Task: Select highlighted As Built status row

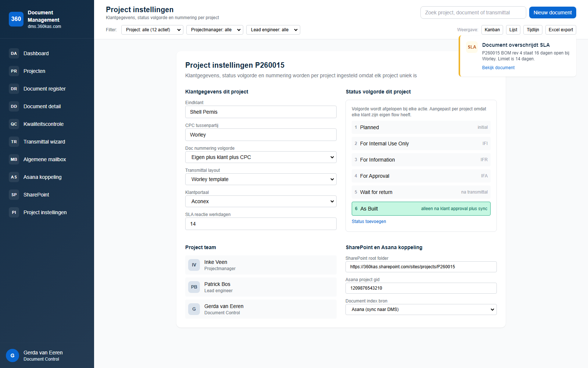Action: [x=421, y=209]
